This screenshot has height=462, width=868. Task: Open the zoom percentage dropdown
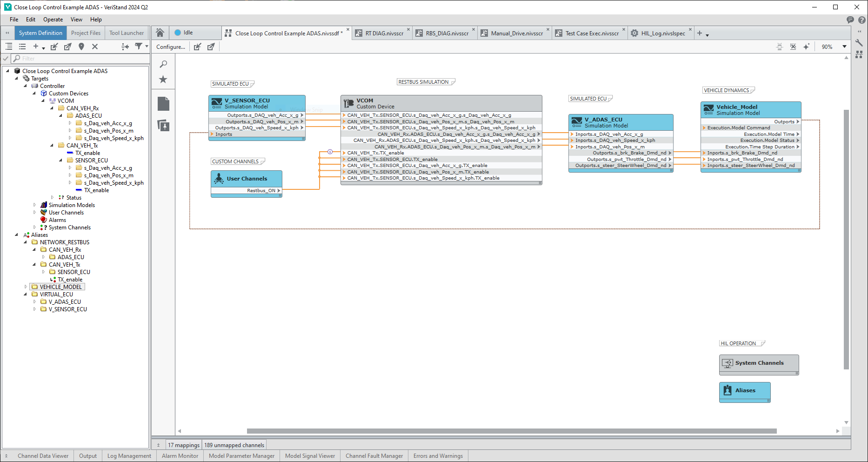click(845, 47)
